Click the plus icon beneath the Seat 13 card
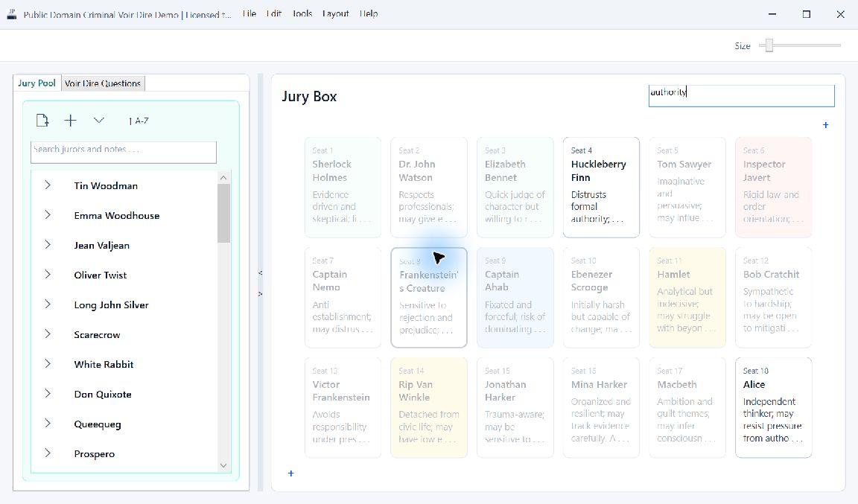Screen dimensions: 858x504 (x=291, y=473)
